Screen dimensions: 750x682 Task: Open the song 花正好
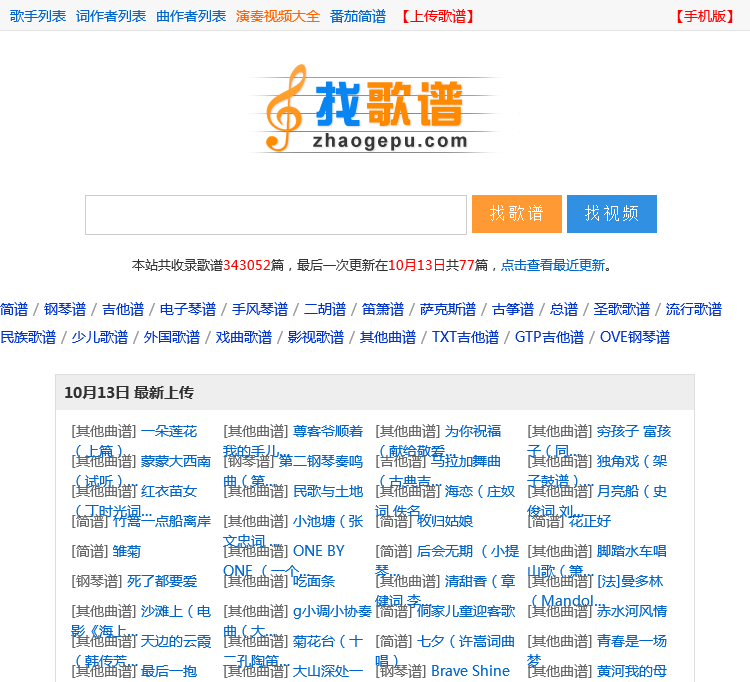(589, 521)
